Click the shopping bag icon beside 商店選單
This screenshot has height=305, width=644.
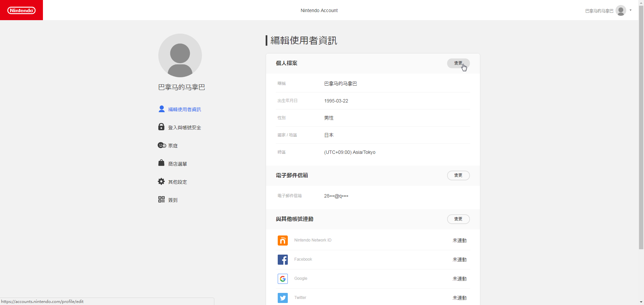point(161,163)
